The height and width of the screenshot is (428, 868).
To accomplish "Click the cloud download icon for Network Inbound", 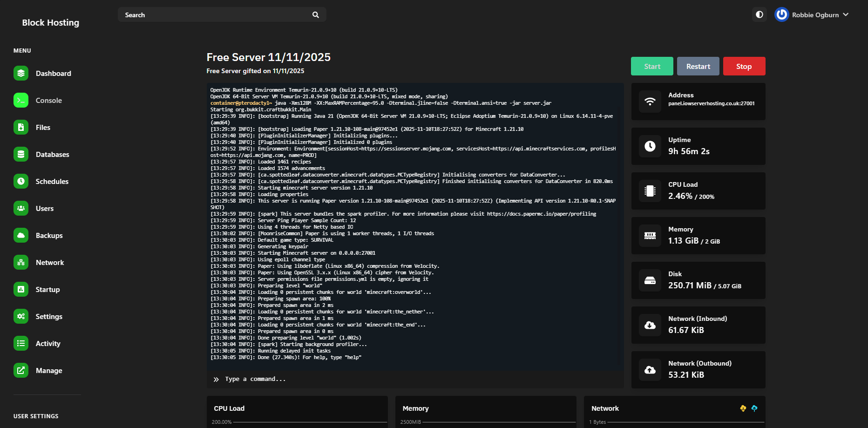I will click(x=650, y=325).
